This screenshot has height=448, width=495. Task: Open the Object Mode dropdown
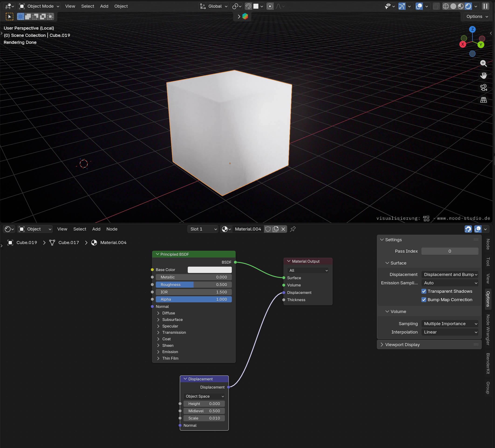click(39, 6)
